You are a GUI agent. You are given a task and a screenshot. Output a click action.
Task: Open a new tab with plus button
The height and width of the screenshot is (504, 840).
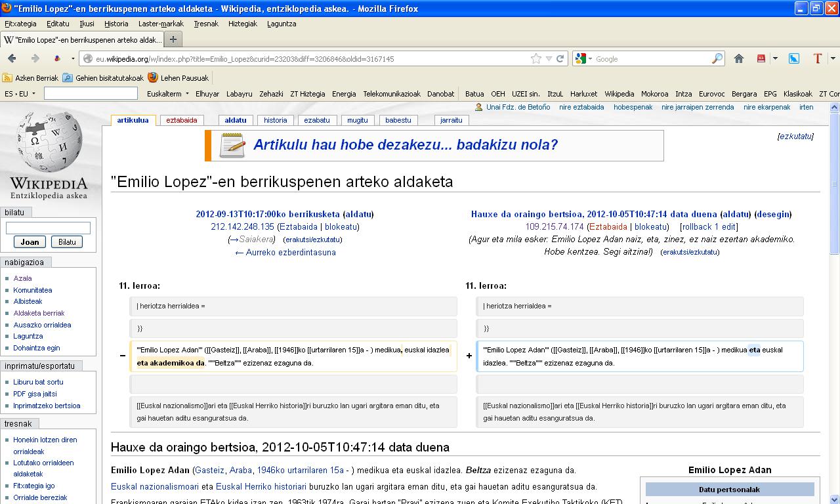tap(173, 39)
